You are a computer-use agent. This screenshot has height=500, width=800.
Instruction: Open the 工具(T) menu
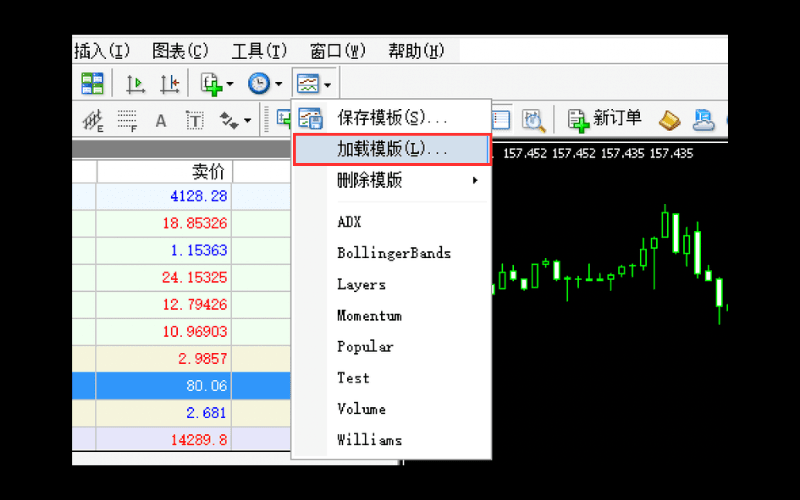pyautogui.click(x=259, y=51)
